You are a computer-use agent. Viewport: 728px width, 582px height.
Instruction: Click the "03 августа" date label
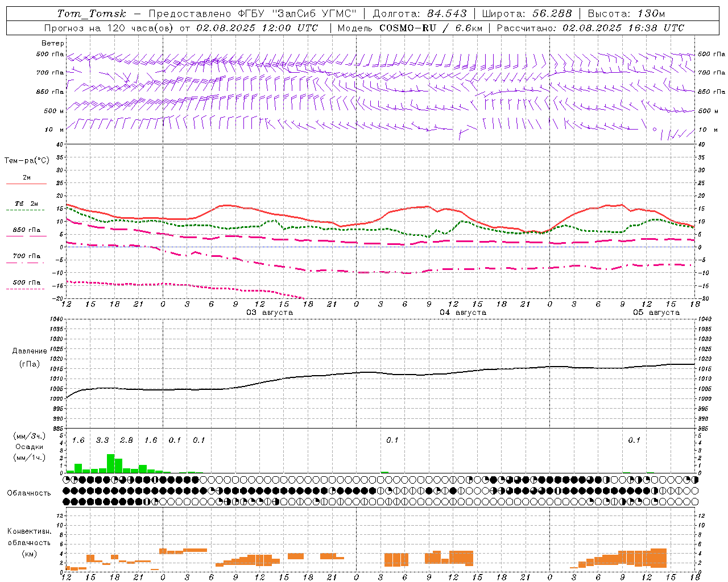270,313
